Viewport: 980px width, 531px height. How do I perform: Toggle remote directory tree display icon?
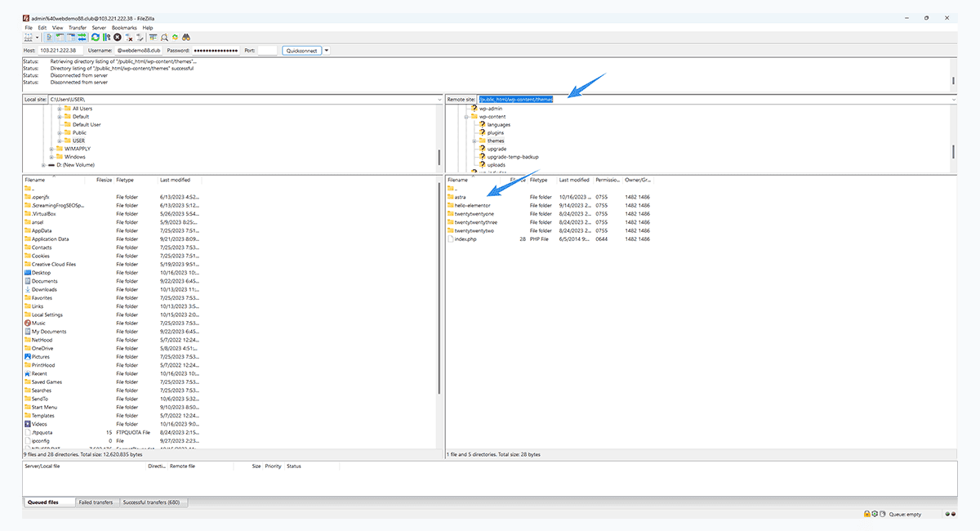tap(71, 38)
